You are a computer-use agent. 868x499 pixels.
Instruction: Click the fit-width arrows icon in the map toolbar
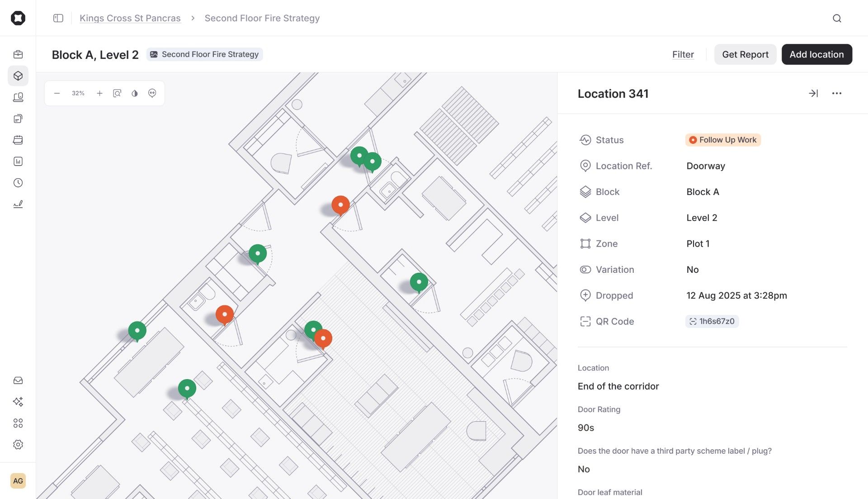(x=152, y=93)
